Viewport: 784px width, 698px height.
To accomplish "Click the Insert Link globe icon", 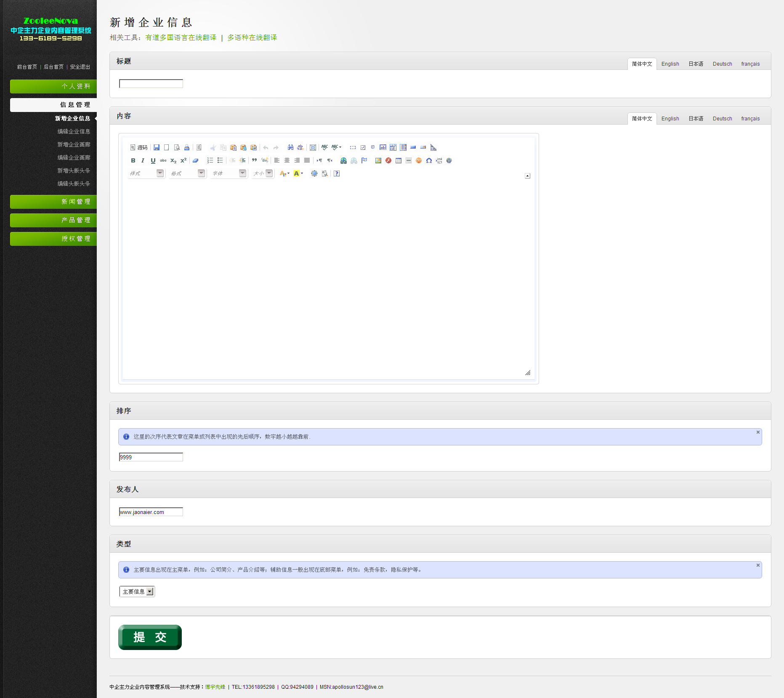I will click(344, 160).
